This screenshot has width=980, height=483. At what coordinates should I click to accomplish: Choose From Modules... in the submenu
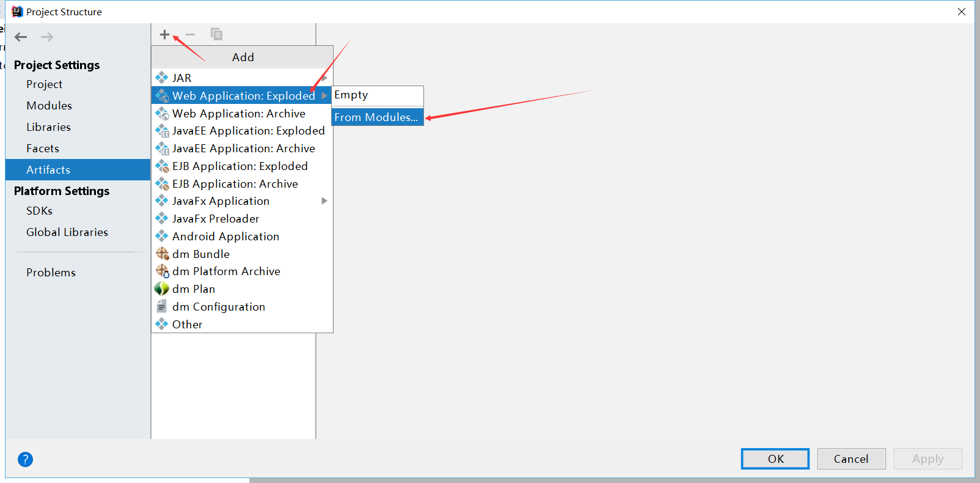coord(378,117)
